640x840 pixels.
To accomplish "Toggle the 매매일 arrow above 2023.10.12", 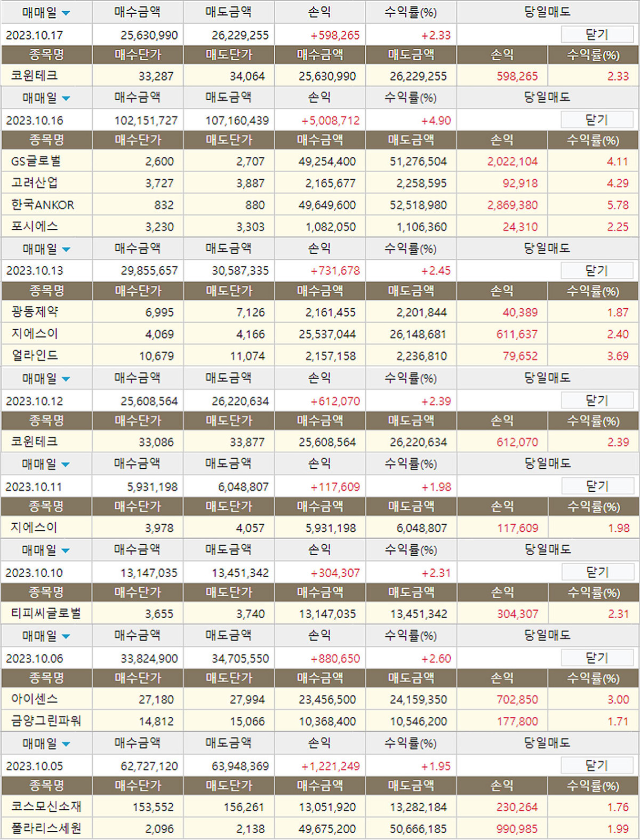I will 66,379.
